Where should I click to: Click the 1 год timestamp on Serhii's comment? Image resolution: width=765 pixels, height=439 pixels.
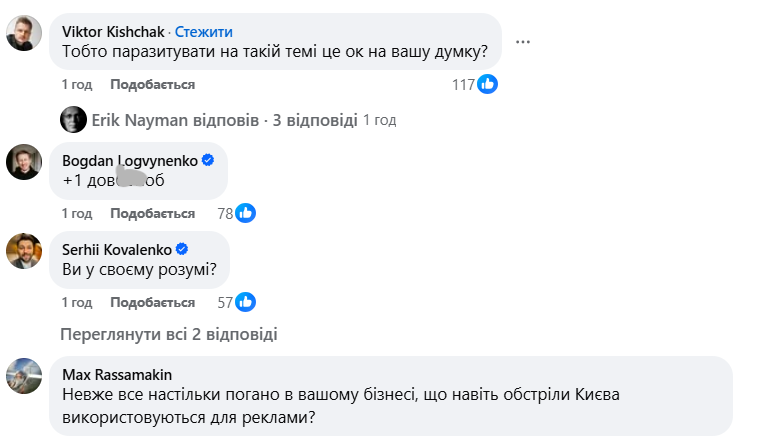pyautogui.click(x=78, y=301)
